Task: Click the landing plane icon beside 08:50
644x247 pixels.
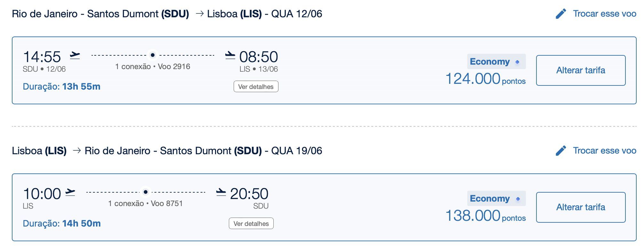Action: (230, 55)
